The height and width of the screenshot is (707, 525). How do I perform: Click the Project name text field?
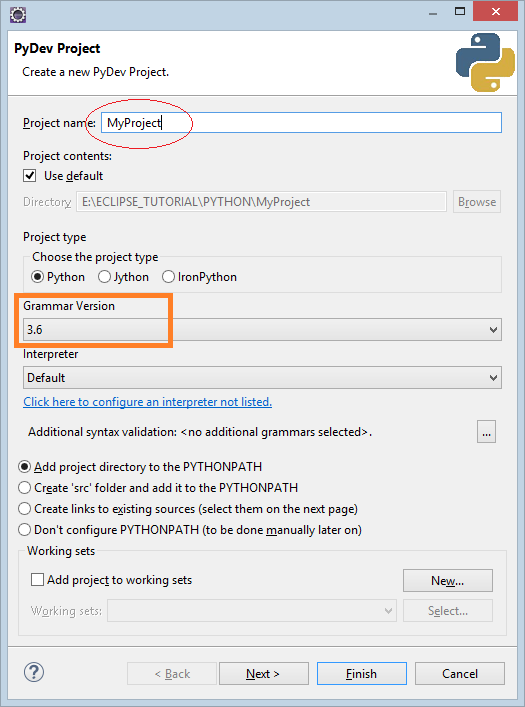[301, 123]
